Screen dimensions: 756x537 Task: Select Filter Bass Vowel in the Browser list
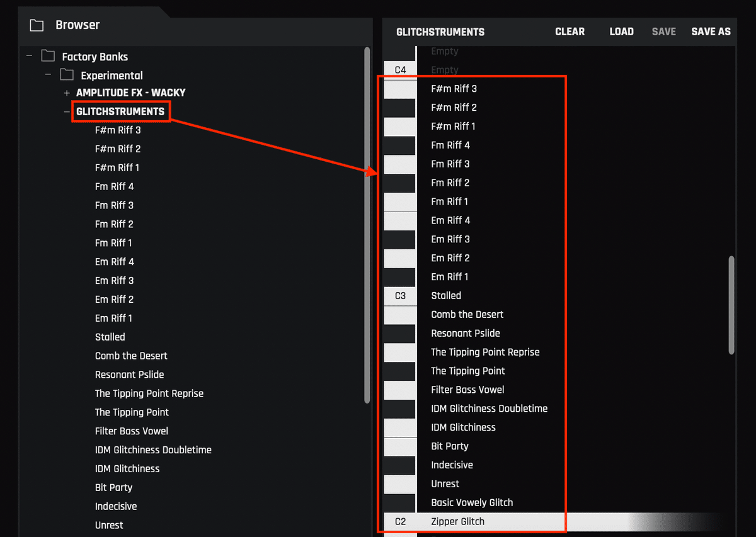pos(132,431)
